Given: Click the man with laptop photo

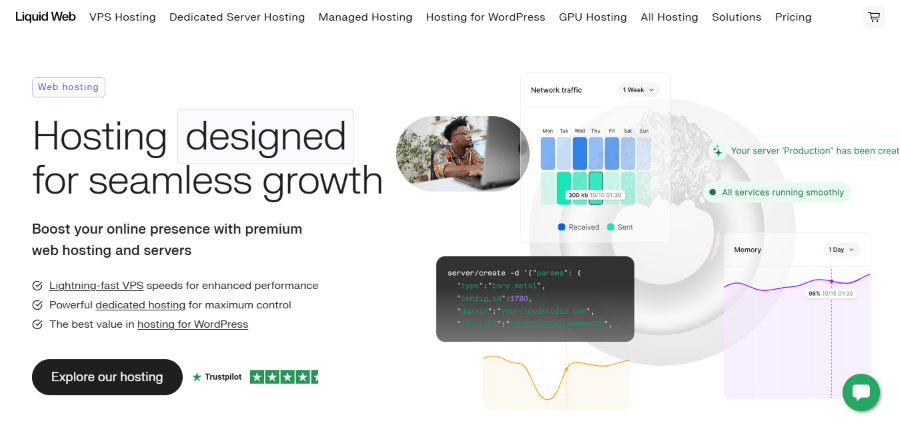Looking at the screenshot, I should tap(462, 153).
